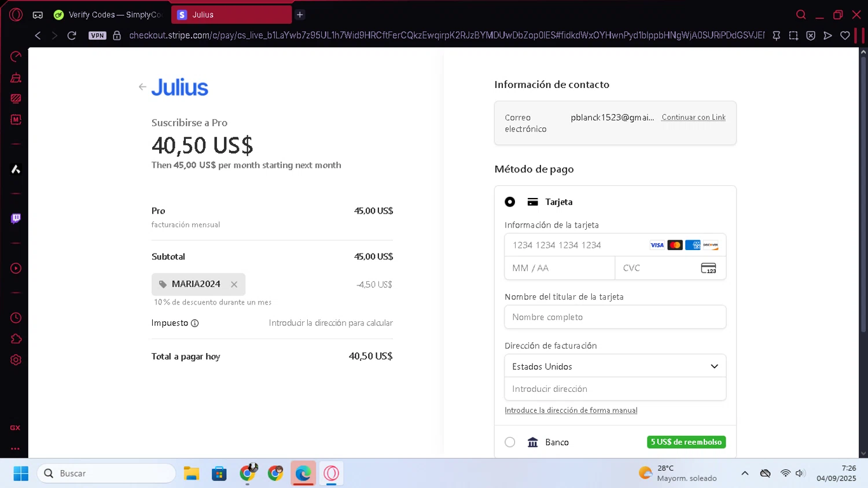This screenshot has height=488, width=868.
Task: Open Twitch in the sidebar
Action: 16,218
